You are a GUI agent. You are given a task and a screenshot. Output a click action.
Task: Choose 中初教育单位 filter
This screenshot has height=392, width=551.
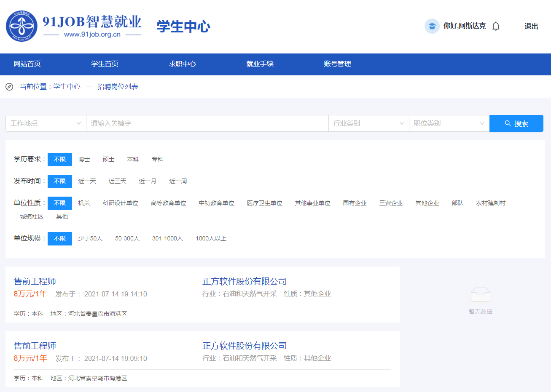click(216, 203)
